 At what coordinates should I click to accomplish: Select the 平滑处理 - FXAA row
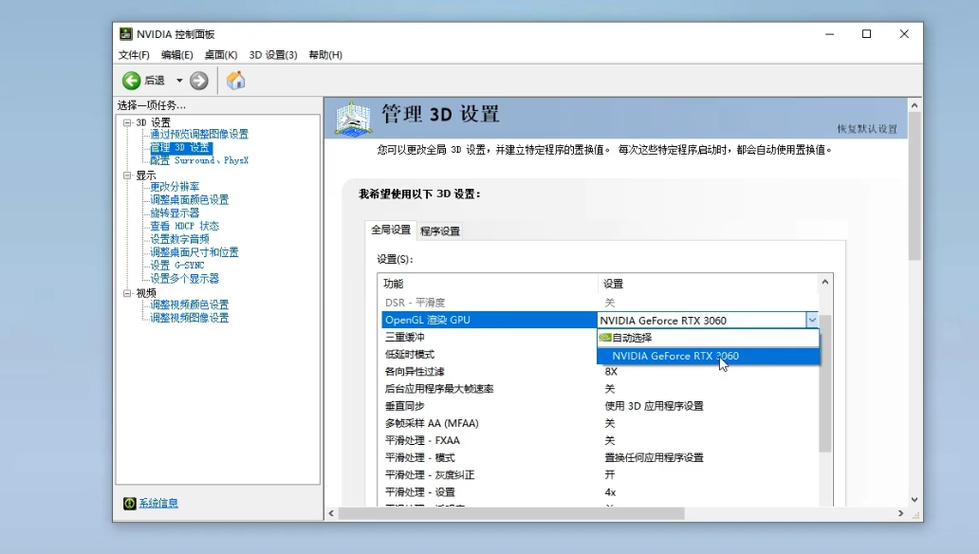point(601,440)
